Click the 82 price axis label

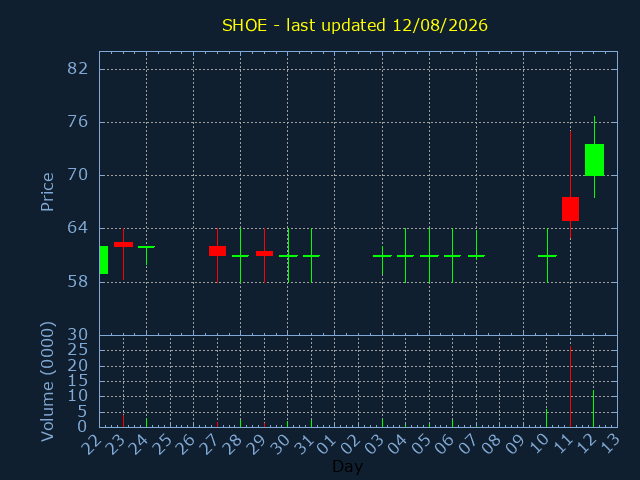(x=78, y=69)
